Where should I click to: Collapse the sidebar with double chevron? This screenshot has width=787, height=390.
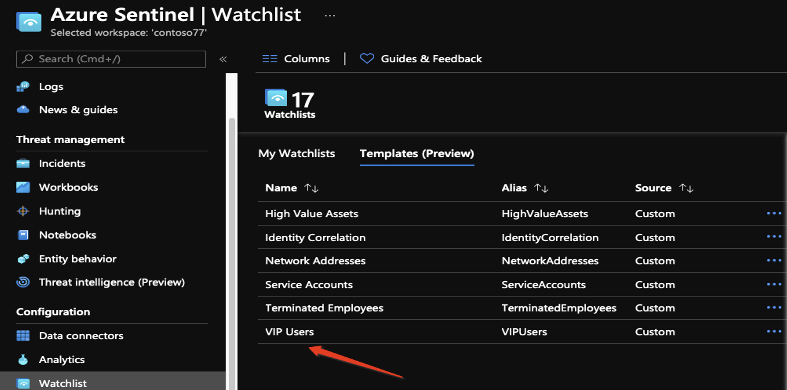(x=223, y=59)
